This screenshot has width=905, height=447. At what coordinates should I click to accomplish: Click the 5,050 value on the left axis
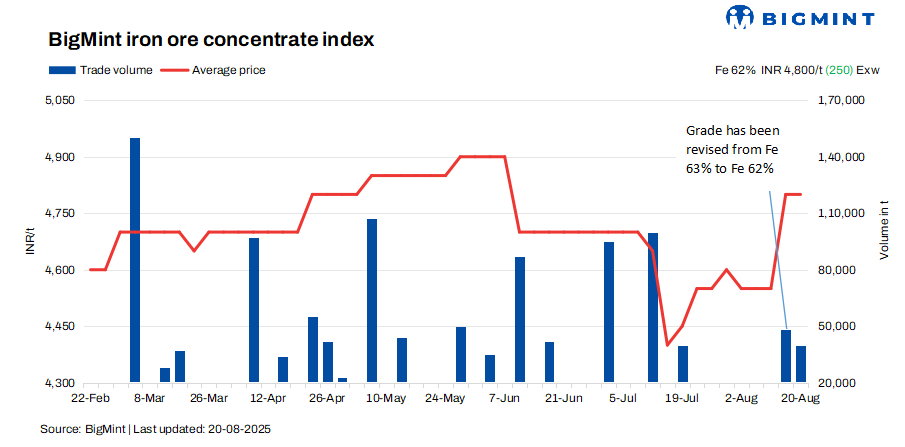[x=60, y=101]
